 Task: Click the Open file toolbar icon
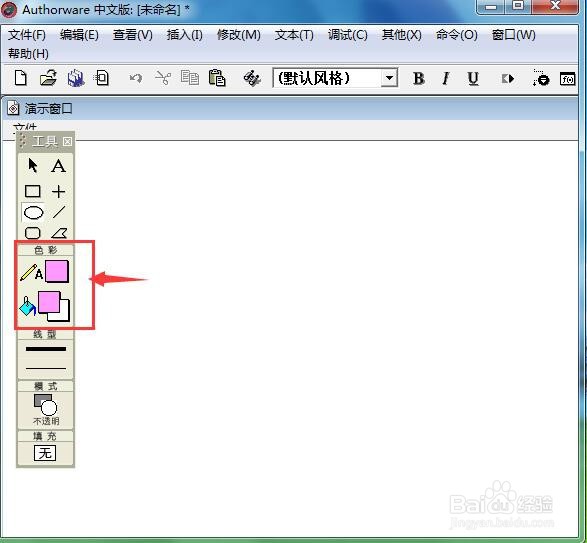(48, 78)
